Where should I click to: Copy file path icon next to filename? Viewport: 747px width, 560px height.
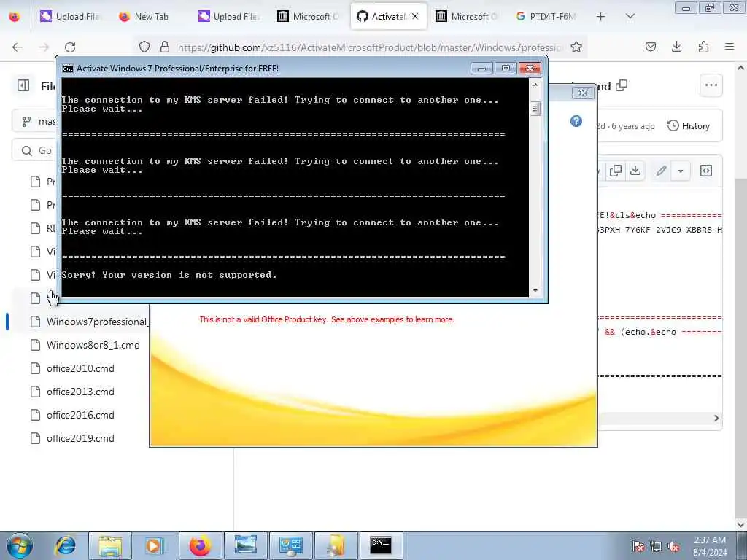click(622, 86)
